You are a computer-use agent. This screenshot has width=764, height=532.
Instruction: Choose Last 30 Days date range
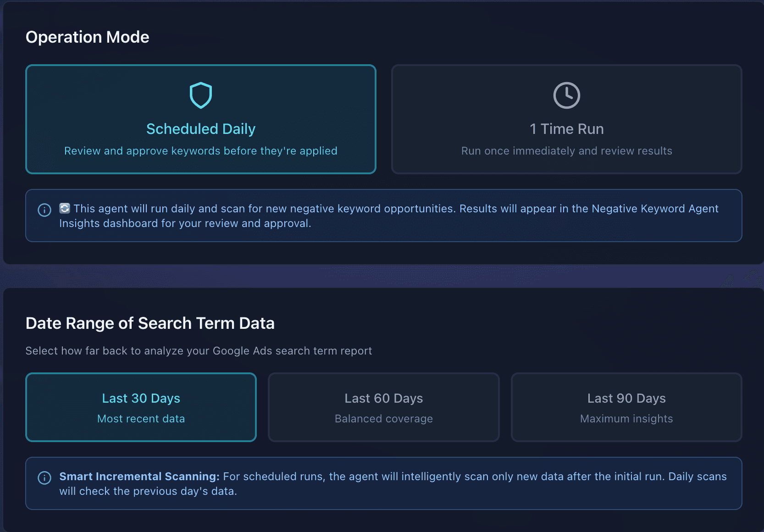141,407
